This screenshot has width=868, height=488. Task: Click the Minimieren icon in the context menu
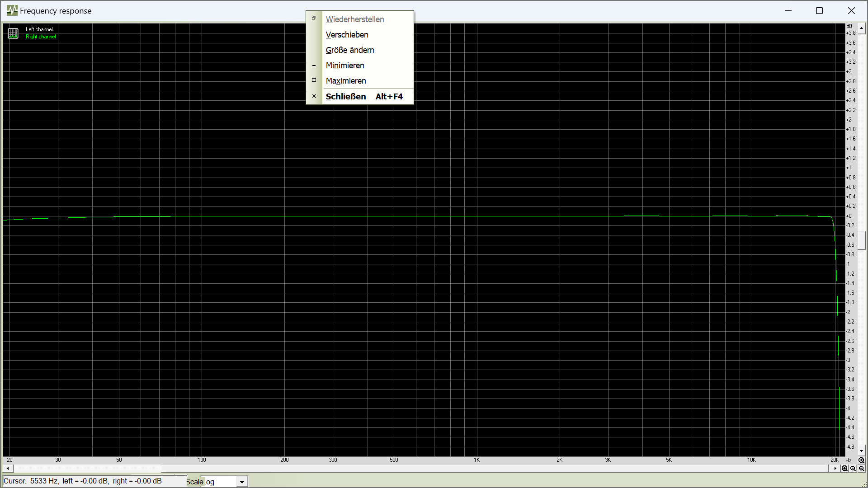click(x=314, y=66)
